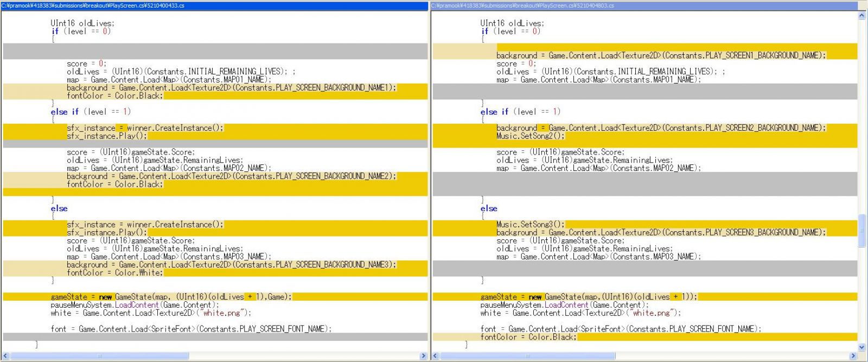The height and width of the screenshot is (362, 868).
Task: Click the vertical scrollbar down arrow
Action: pos(862,347)
